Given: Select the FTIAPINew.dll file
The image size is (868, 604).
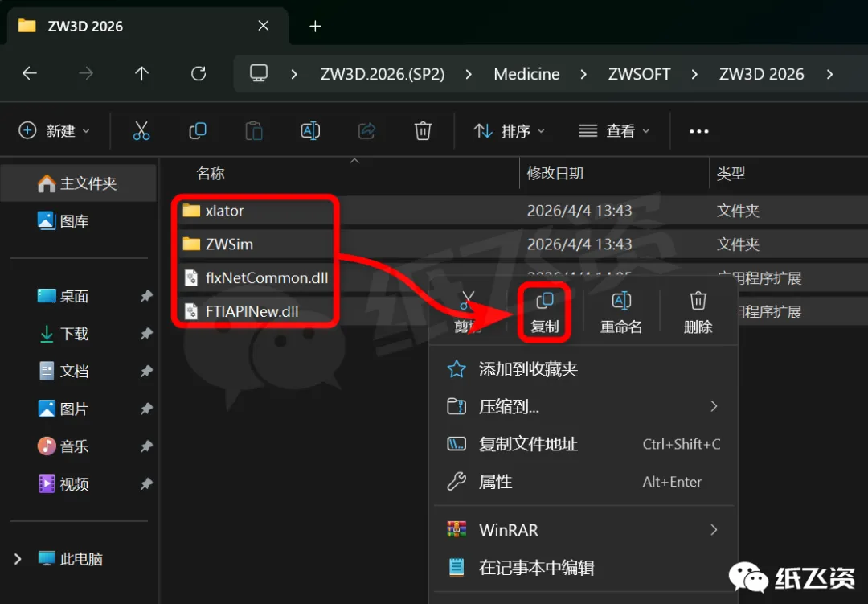Looking at the screenshot, I should click(x=241, y=311).
